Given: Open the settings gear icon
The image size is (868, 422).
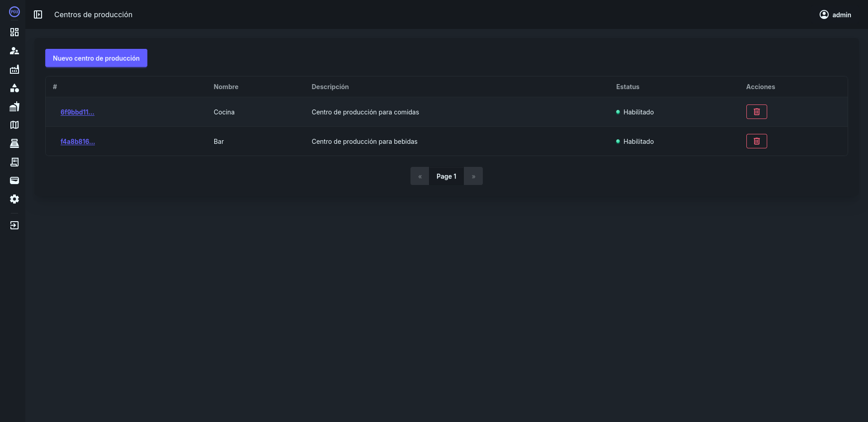Looking at the screenshot, I should click(14, 199).
